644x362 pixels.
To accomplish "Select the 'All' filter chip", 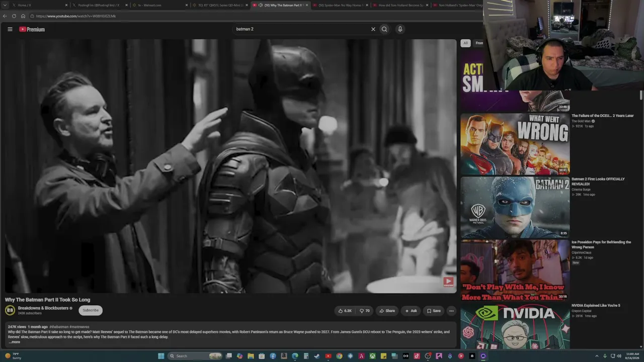I will pos(465,43).
